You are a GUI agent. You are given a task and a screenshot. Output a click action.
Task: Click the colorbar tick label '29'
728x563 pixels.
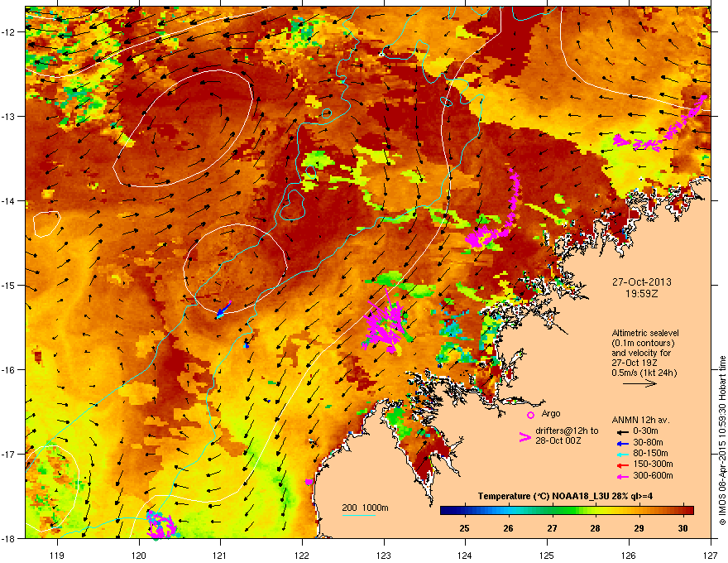639,528
